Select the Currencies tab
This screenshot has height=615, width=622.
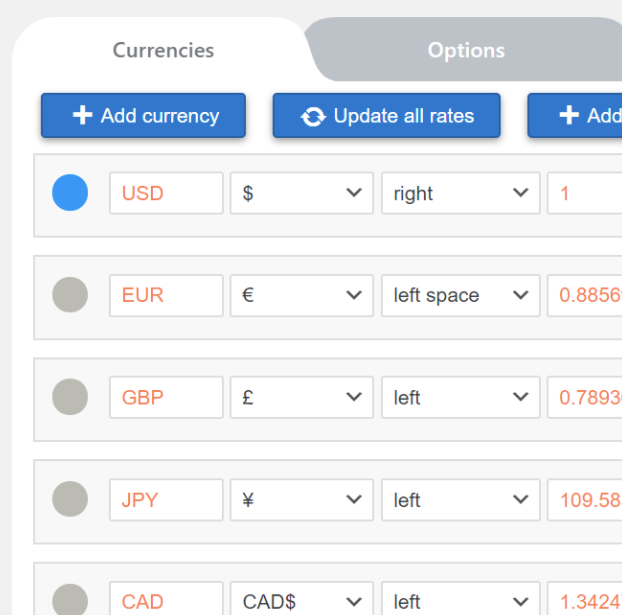163,50
